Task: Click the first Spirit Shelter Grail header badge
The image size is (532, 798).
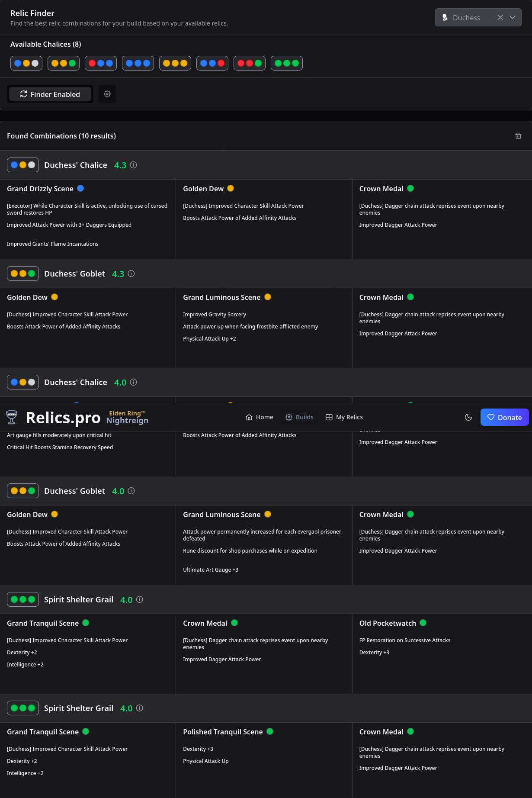Action: pyautogui.click(x=23, y=599)
